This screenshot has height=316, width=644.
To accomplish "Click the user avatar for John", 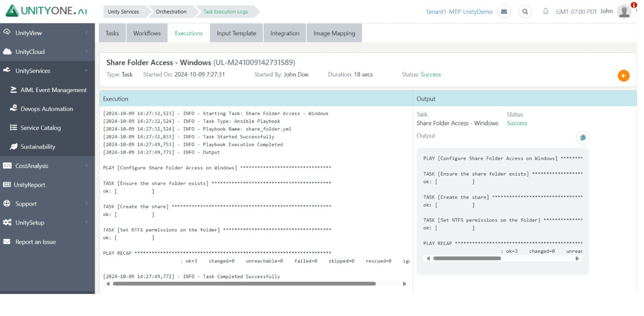I will [624, 12].
